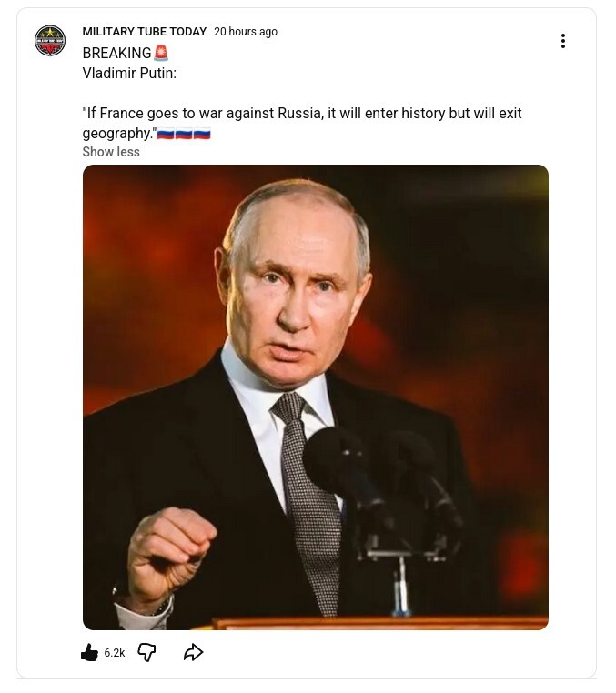Click the "BREAKING" text in the post
This screenshot has height=693, width=616.
(x=116, y=54)
